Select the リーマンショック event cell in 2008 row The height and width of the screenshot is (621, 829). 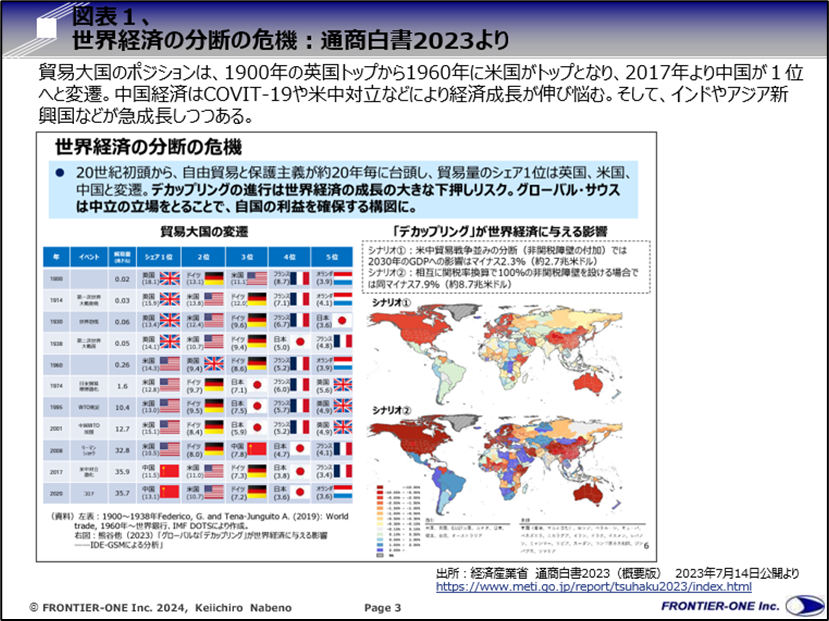(90, 451)
